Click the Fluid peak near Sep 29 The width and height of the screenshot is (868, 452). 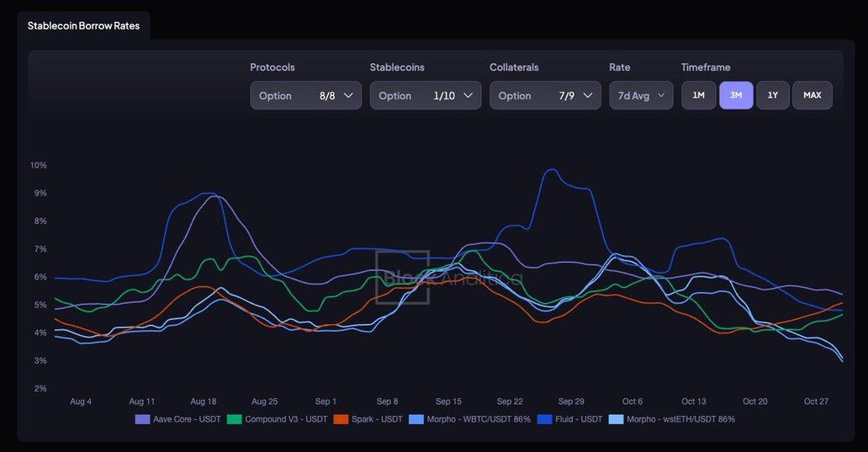551,170
